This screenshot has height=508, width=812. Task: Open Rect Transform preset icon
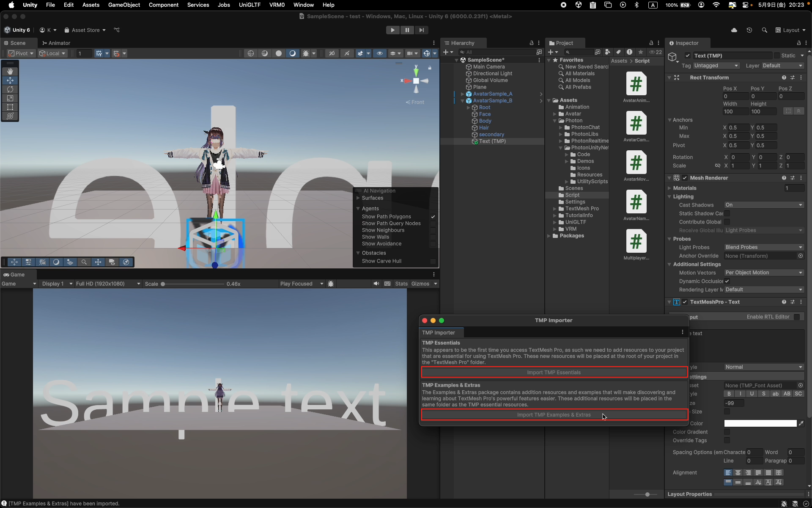pos(793,77)
